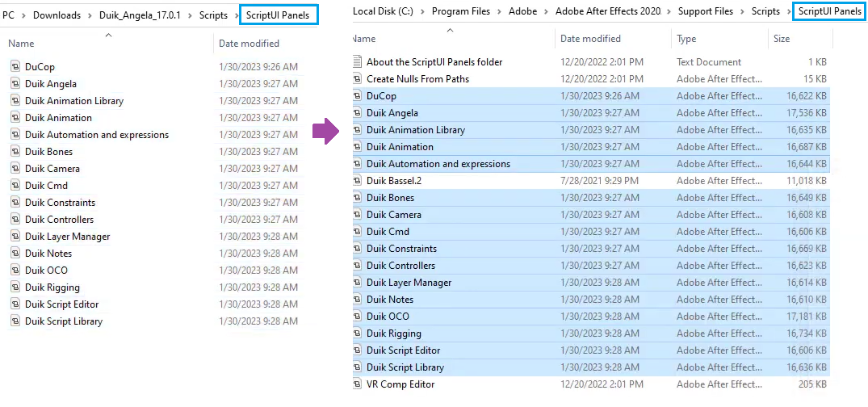Select Duik Script Library in Downloads window
The image size is (868, 407).
pyautogui.click(x=64, y=321)
